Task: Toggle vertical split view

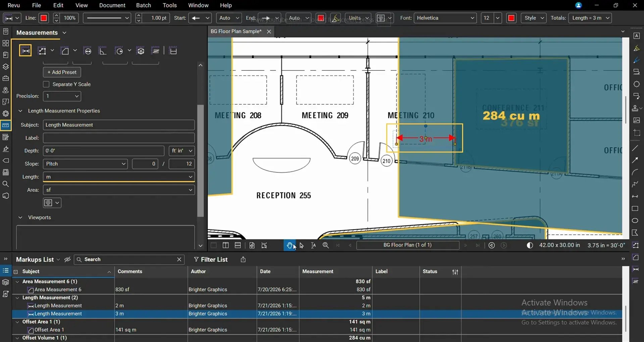Action: tap(226, 245)
